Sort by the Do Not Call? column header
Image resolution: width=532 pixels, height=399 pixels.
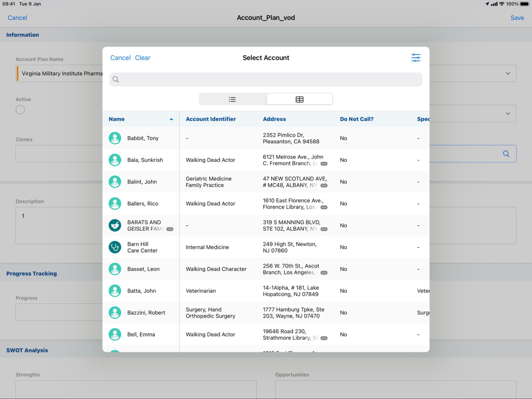(356, 119)
